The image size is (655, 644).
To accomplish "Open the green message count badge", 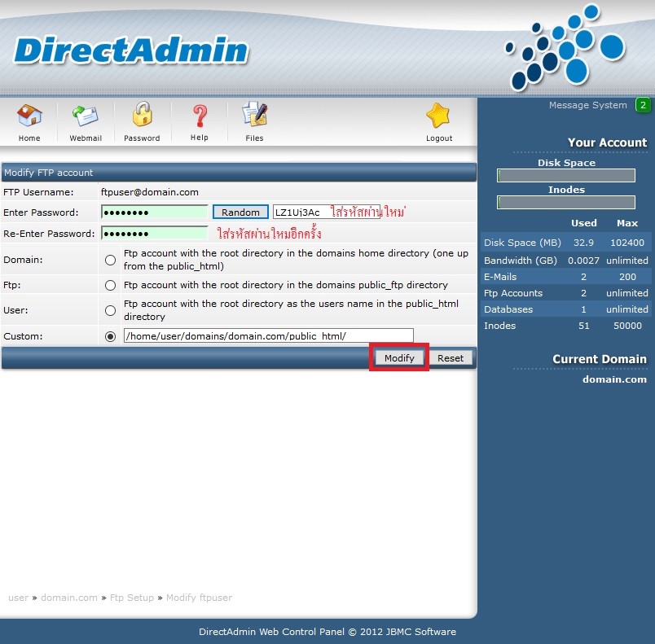I will [643, 105].
